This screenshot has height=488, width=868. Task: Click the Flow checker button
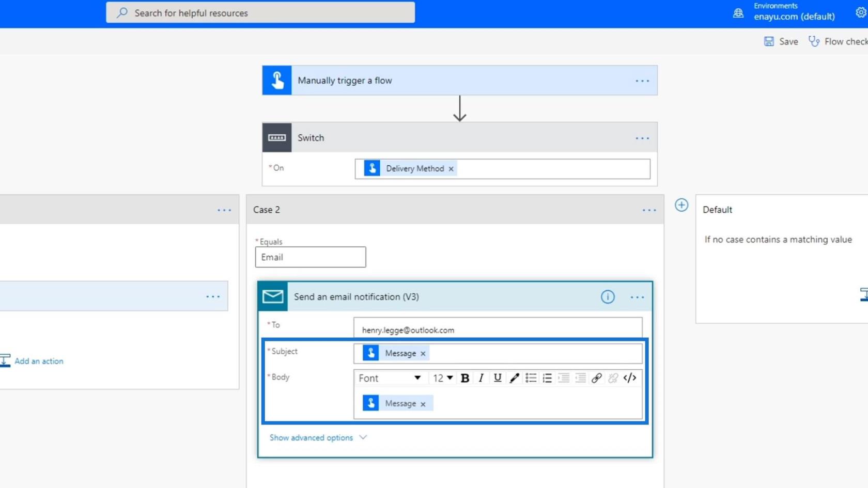(838, 41)
